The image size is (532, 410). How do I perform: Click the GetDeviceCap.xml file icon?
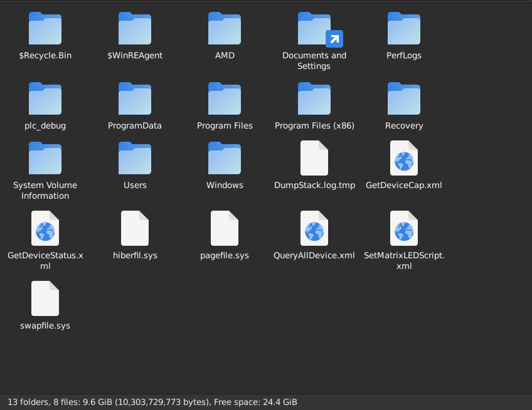point(404,158)
